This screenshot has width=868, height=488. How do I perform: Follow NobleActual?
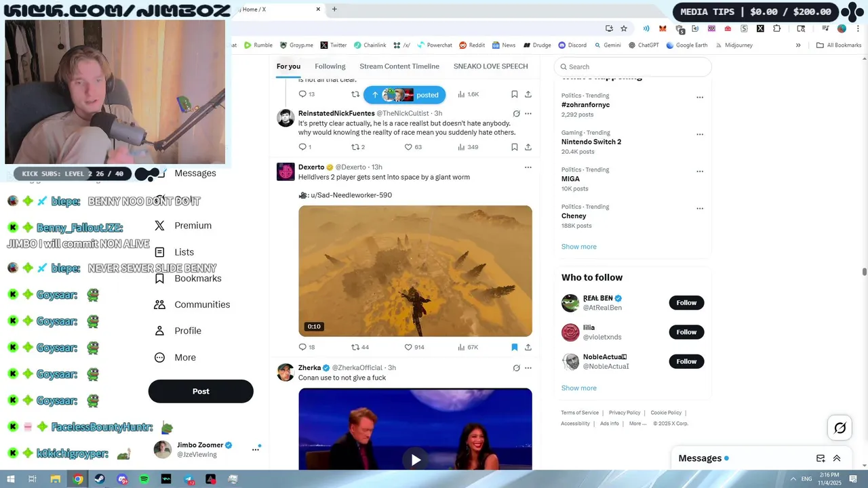[686, 361]
